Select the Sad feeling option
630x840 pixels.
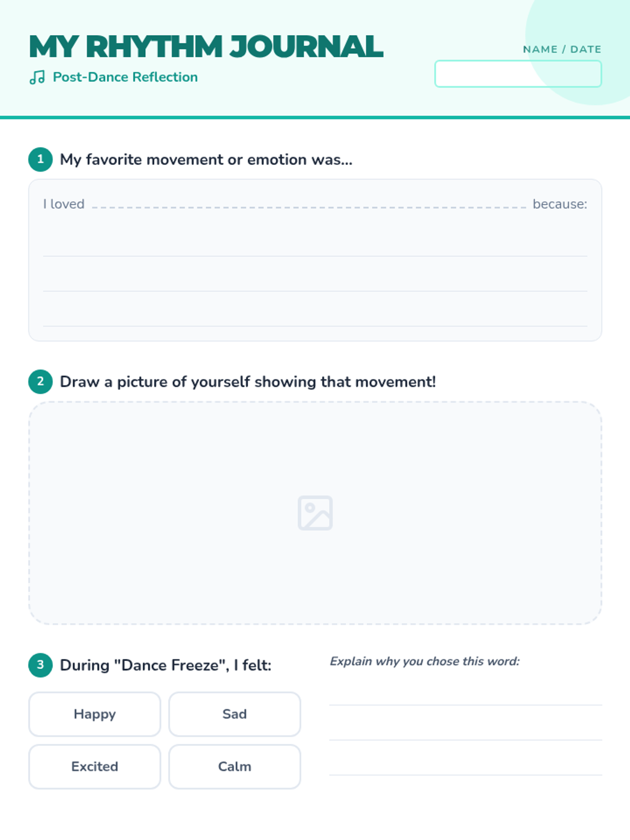click(235, 714)
